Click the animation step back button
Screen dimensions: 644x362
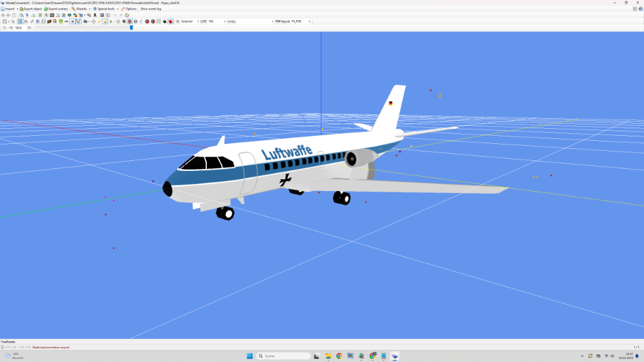tap(11, 28)
